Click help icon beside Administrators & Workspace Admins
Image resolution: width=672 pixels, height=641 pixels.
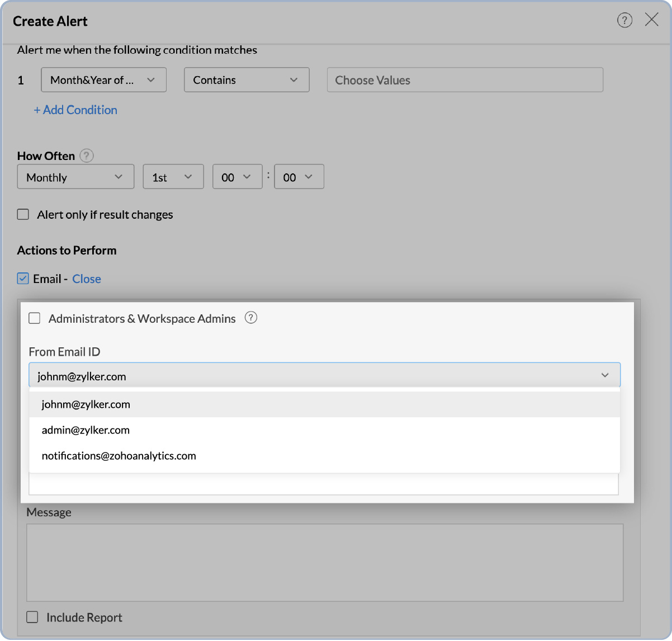pos(251,318)
